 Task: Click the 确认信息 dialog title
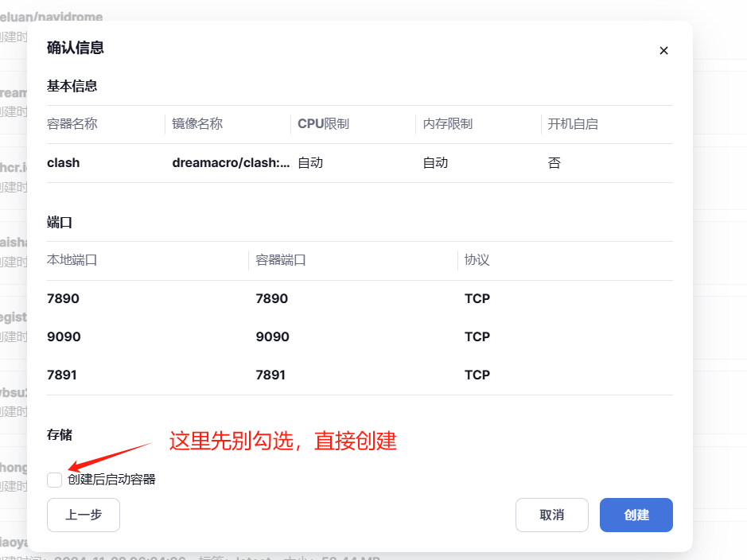pos(76,48)
